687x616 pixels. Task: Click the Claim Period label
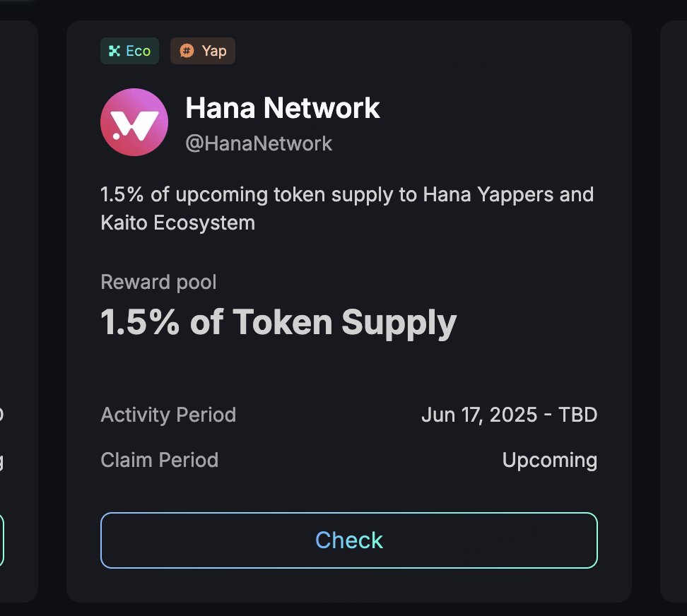point(160,460)
